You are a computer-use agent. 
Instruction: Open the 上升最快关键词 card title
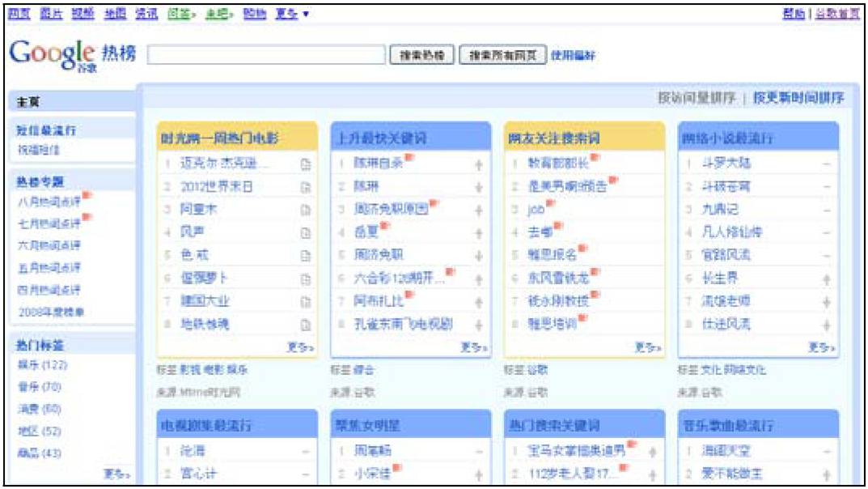pyautogui.click(x=382, y=138)
